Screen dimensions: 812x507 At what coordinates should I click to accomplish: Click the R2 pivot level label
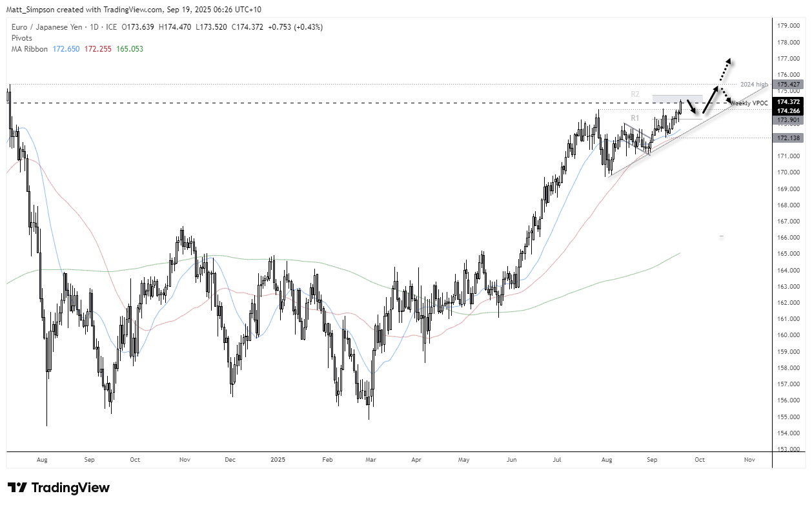coord(634,94)
